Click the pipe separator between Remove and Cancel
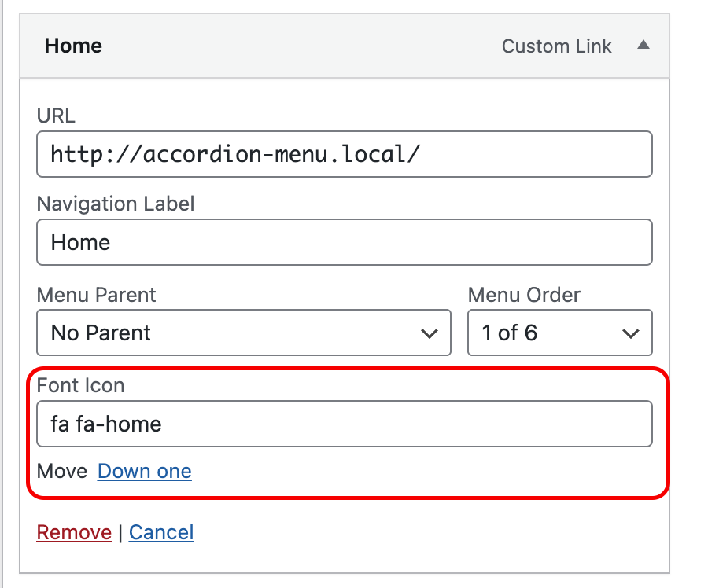This screenshot has height=588, width=708. tap(120, 533)
